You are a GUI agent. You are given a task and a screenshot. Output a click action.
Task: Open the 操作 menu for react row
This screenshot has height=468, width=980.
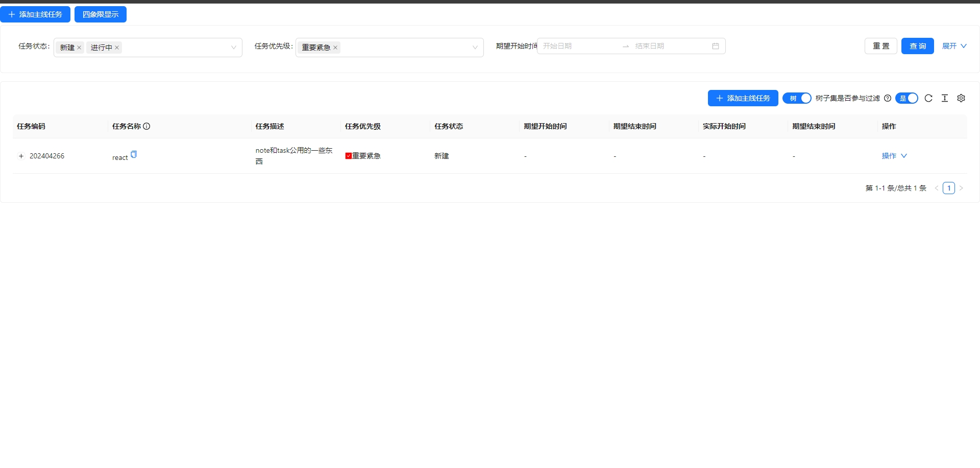click(894, 156)
